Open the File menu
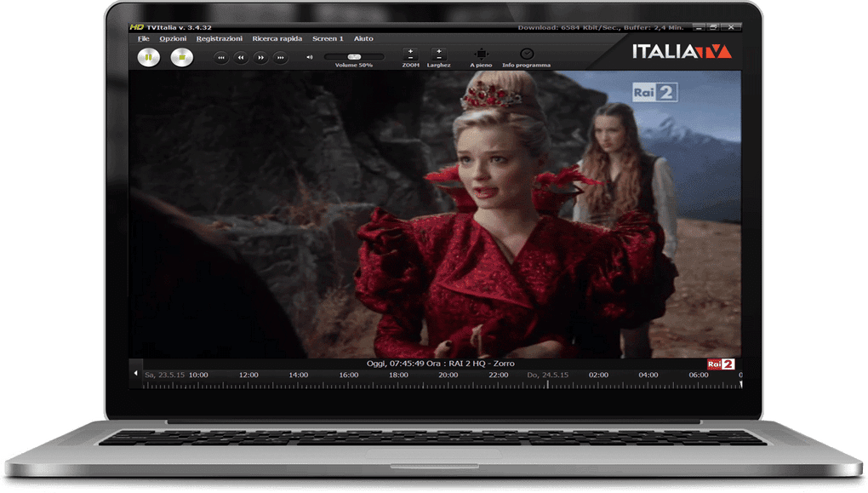This screenshot has height=493, width=868. pos(143,39)
